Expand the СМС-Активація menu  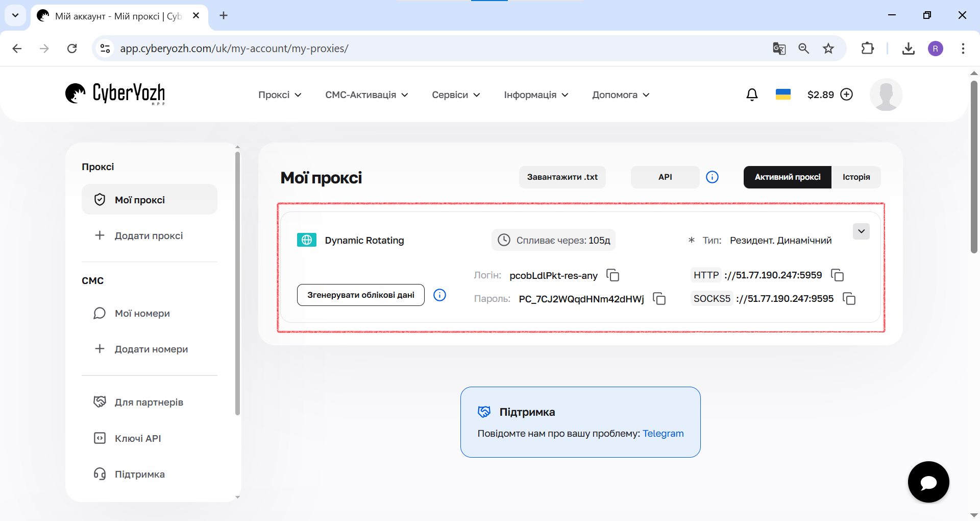366,95
